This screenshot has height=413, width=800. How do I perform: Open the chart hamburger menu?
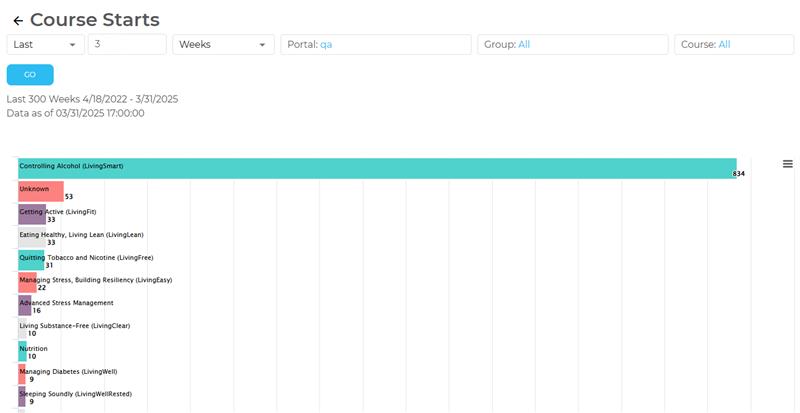787,164
